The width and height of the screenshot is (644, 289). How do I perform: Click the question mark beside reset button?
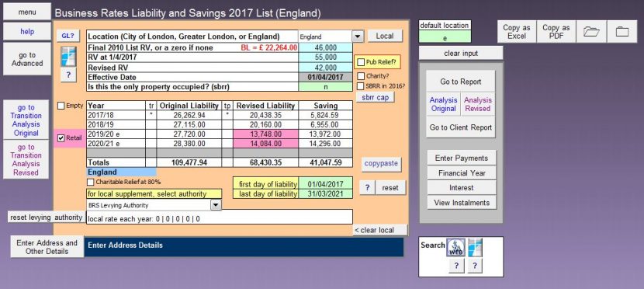tap(368, 188)
